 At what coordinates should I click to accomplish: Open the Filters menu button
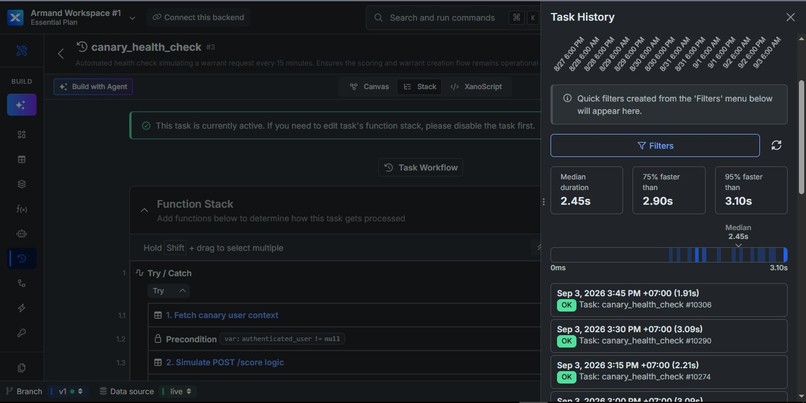click(655, 145)
